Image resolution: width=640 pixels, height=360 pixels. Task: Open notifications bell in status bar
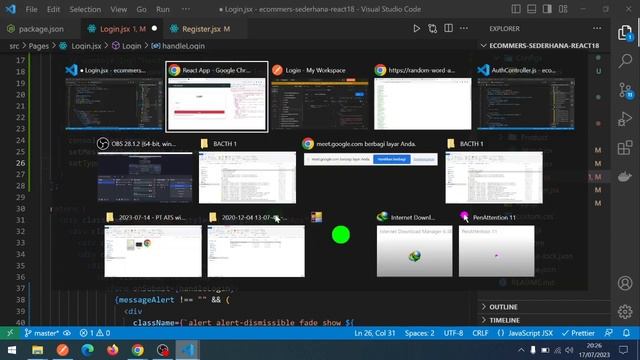point(626,333)
